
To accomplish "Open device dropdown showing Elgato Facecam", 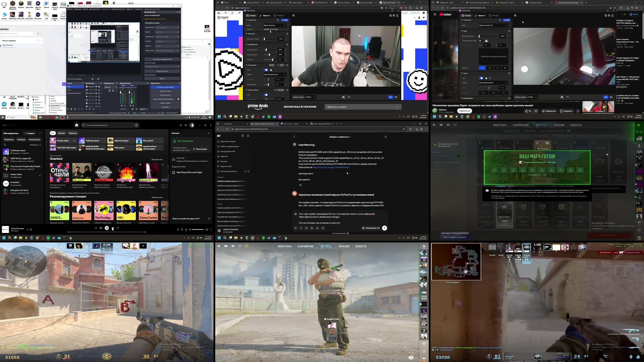I will click(275, 25).
